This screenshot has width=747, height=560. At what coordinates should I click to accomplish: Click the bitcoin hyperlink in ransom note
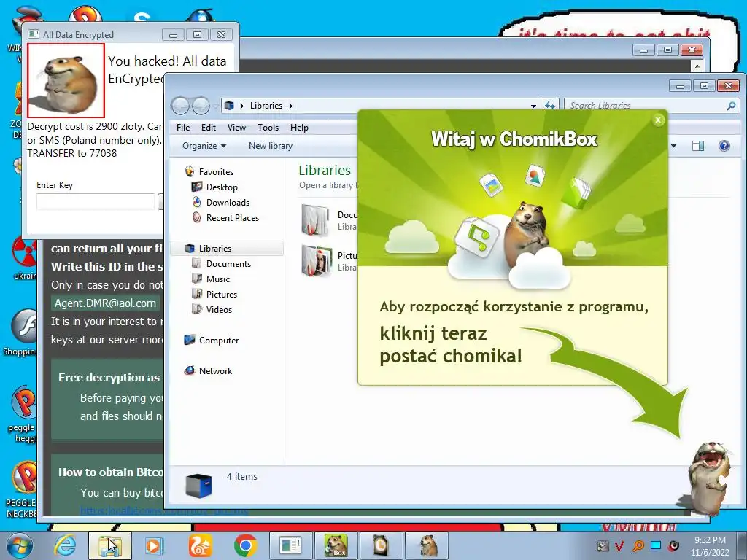164,511
